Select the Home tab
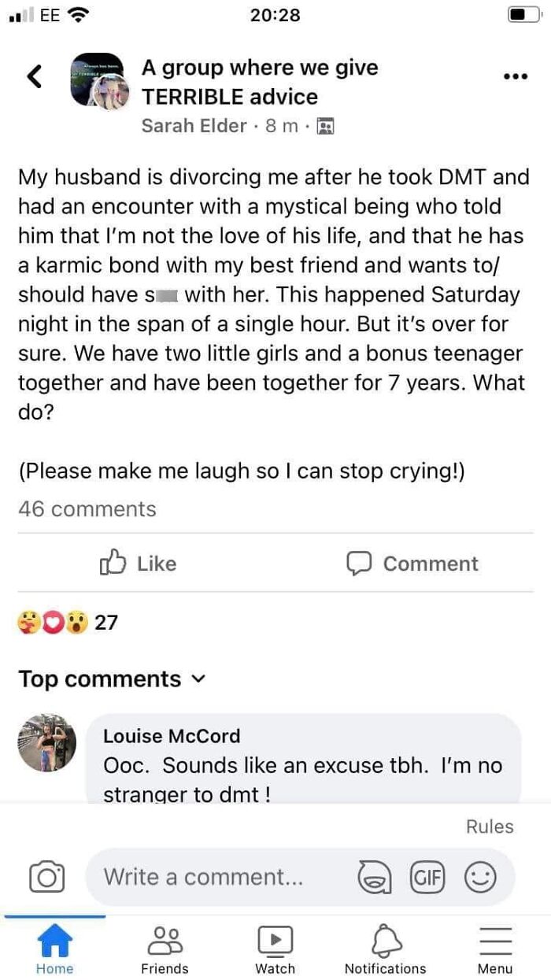Image resolution: width=551 pixels, height=980 pixels. click(54, 949)
